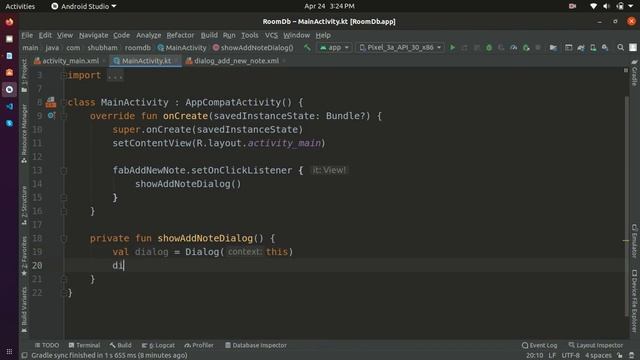
Task: Open the File menu
Action: tap(27, 35)
